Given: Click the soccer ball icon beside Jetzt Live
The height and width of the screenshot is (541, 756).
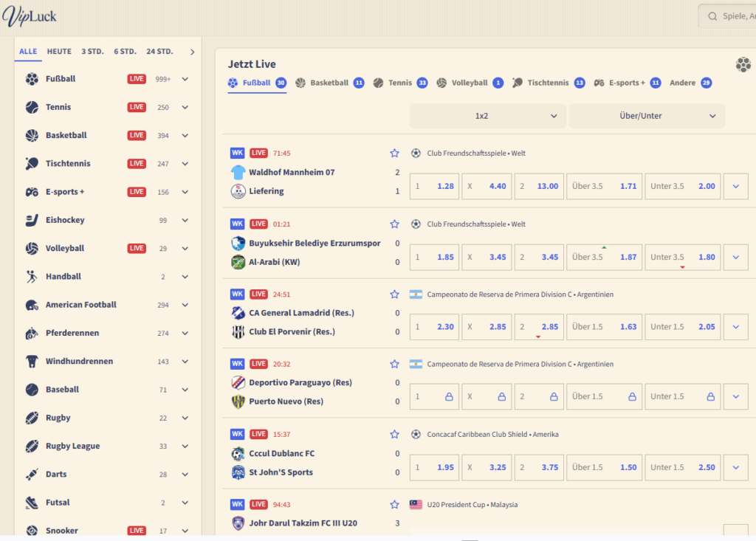Looking at the screenshot, I should click(743, 65).
